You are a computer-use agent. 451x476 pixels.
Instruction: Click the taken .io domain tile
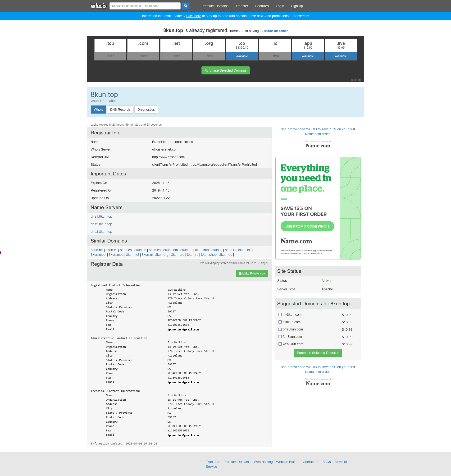point(275,50)
